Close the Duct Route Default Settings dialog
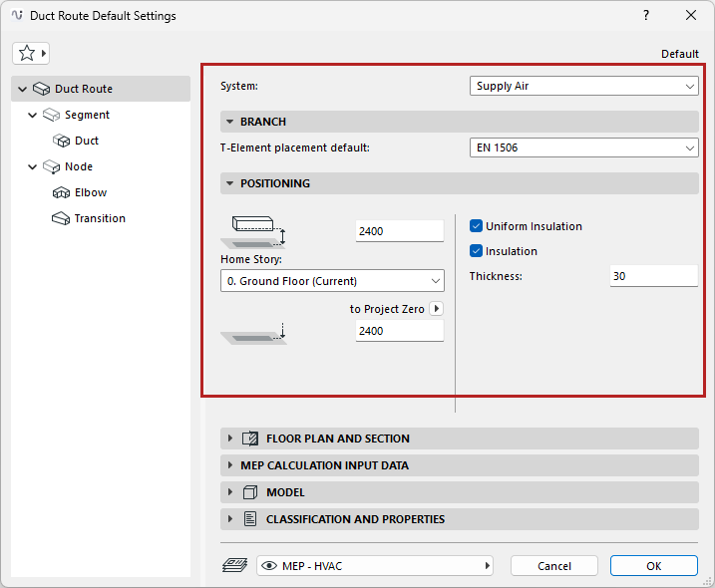715x588 pixels. pos(691,15)
